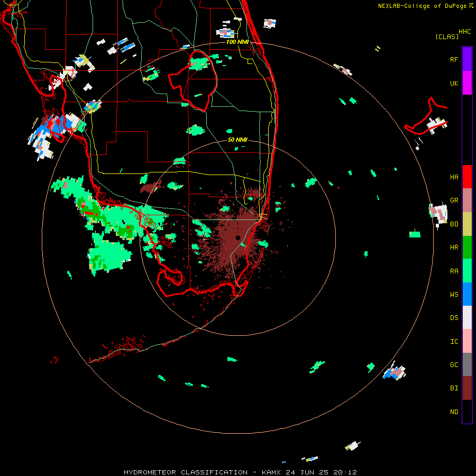Click the RF legend label
Image resolution: width=476 pixels, height=476 pixels.
coord(454,59)
